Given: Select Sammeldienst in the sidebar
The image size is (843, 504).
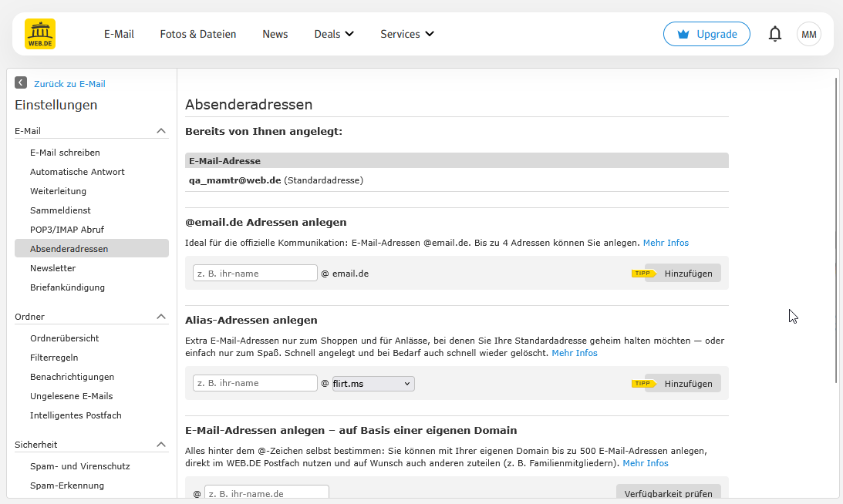Looking at the screenshot, I should coord(59,210).
